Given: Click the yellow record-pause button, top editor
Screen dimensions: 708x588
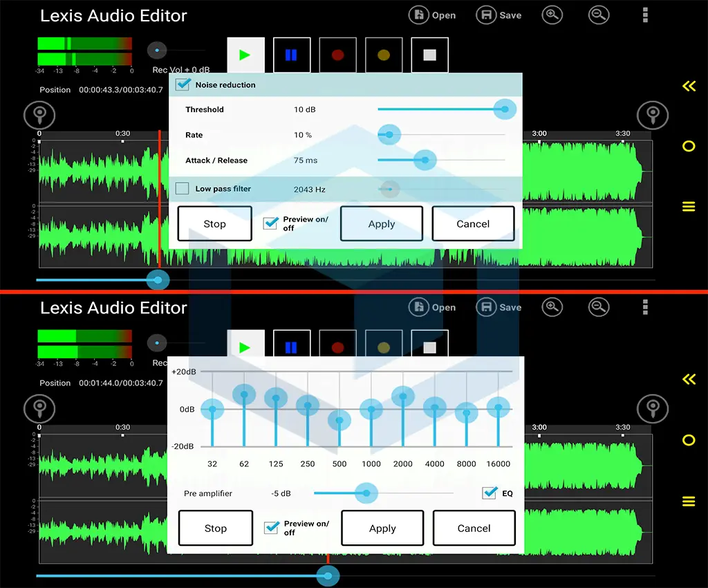Looking at the screenshot, I should click(x=384, y=55).
